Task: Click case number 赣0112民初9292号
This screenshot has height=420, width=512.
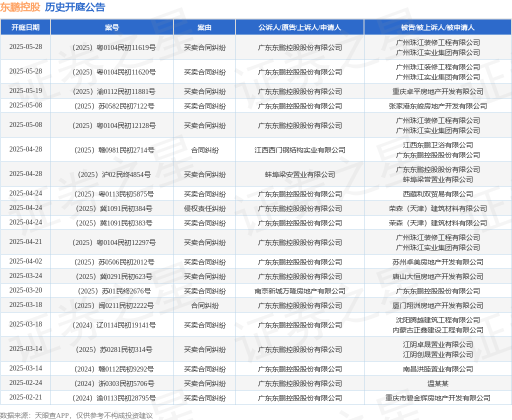Action: pos(126,369)
